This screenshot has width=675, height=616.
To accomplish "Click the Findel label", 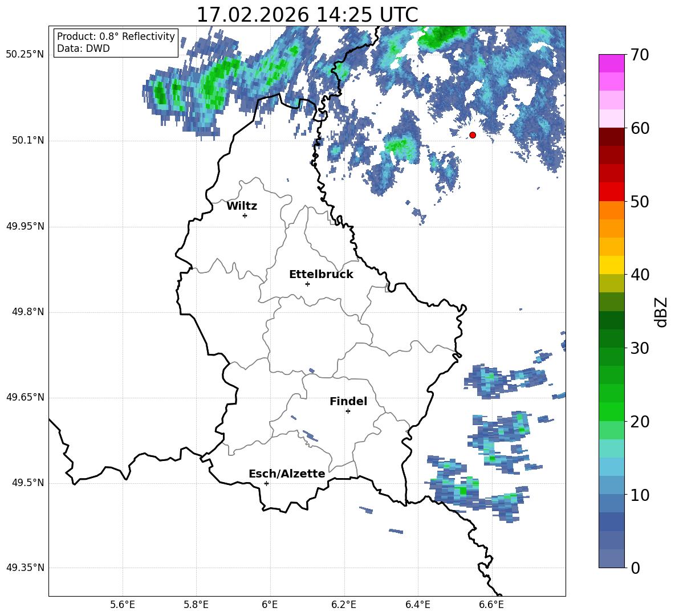I will 348,401.
